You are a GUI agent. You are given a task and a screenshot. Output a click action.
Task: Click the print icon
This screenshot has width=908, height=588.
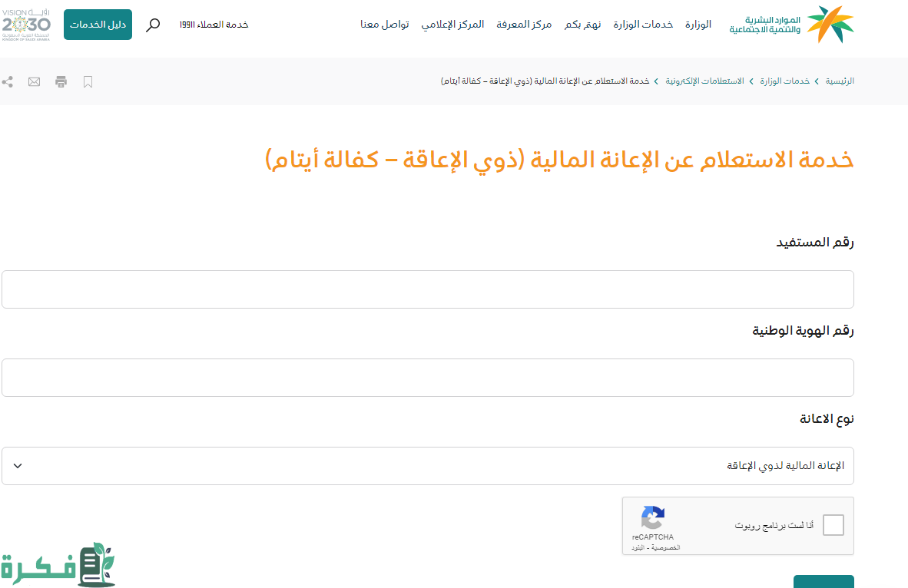coord(61,81)
